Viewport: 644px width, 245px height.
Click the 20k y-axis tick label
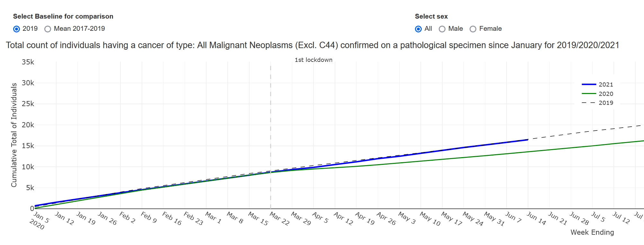28,125
